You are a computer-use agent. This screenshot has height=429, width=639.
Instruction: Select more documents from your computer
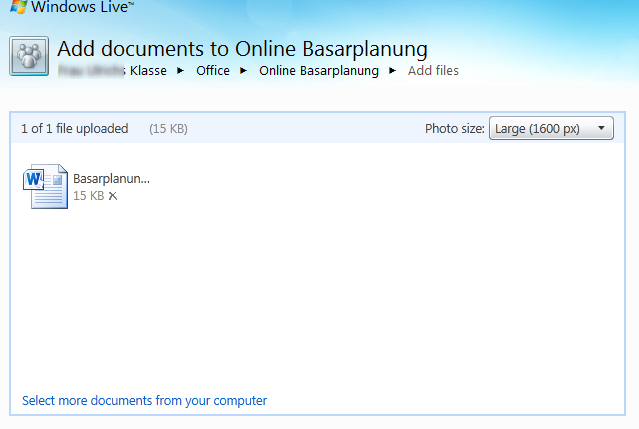(144, 400)
